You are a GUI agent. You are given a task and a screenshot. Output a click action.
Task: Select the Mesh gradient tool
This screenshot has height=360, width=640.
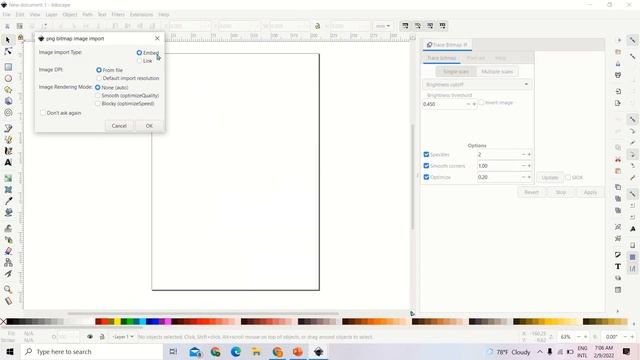8,190
